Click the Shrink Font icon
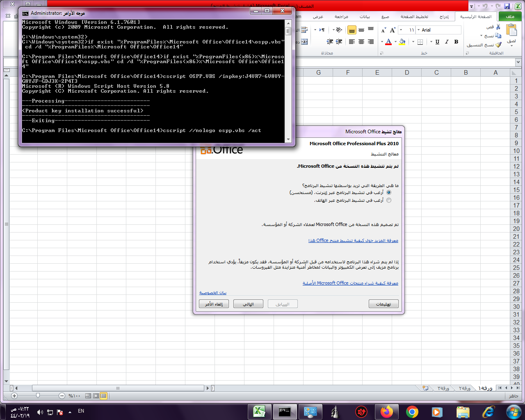525x420 pixels. pyautogui.click(x=383, y=30)
